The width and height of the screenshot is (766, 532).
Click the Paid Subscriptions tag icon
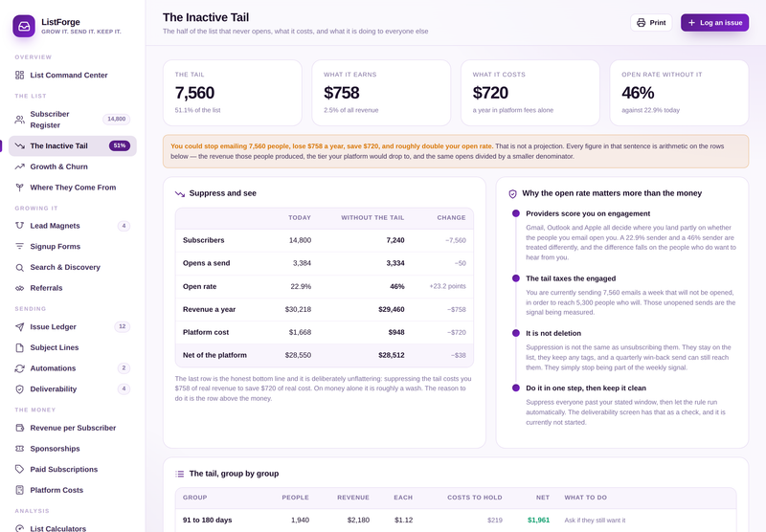[19, 470]
